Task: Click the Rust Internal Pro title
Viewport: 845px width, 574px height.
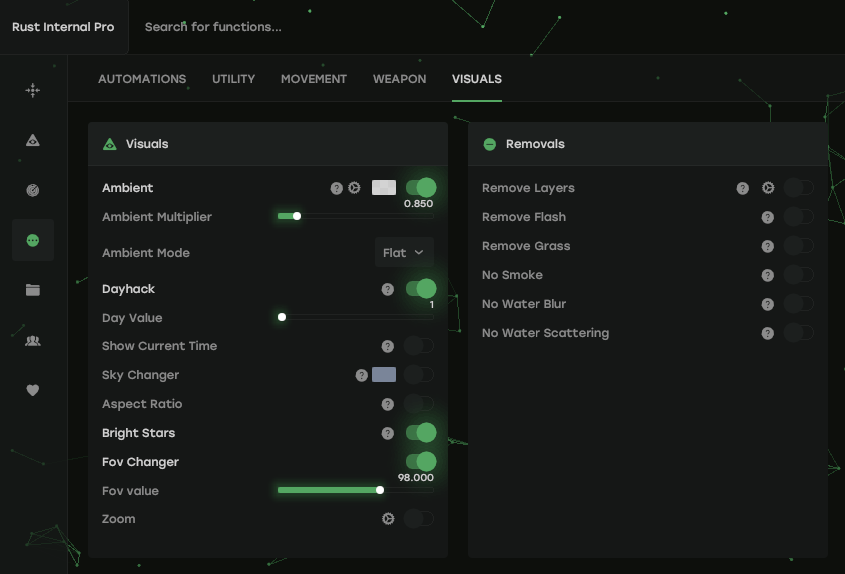Action: (63, 27)
